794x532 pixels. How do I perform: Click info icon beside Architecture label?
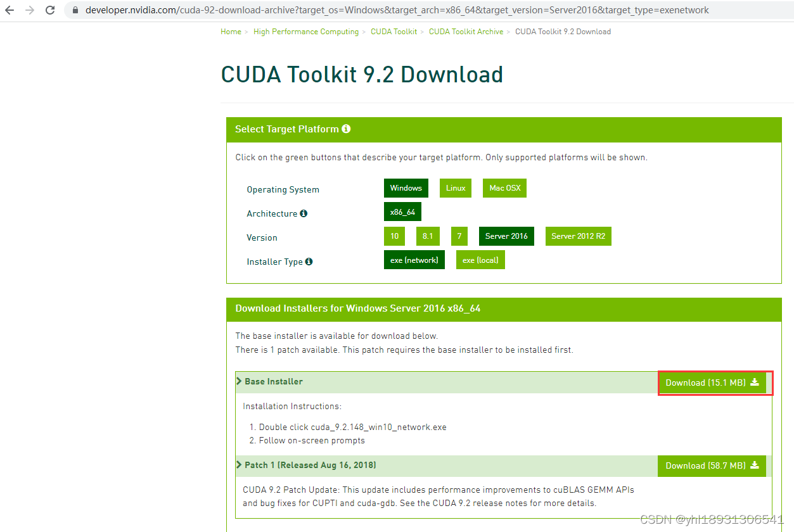[x=304, y=213]
